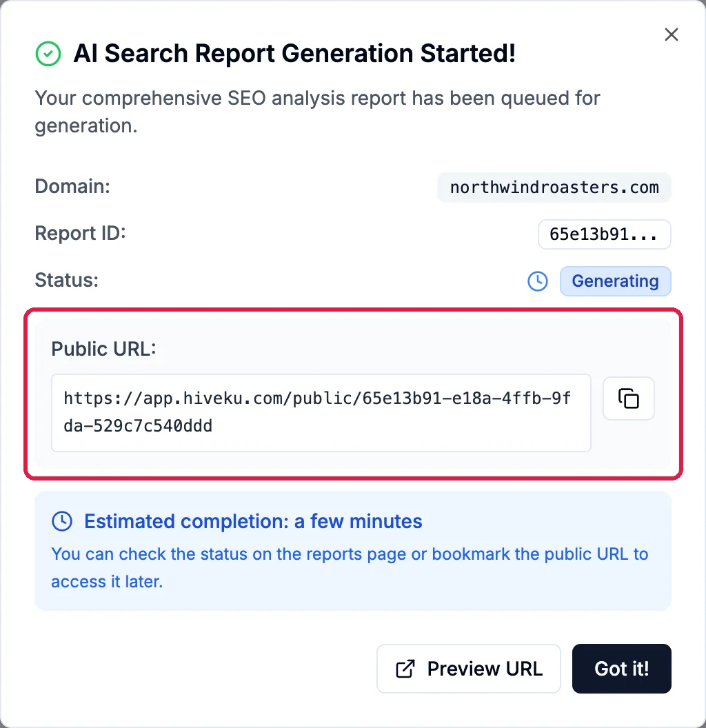Click the external link icon in Preview URL
This screenshot has height=728, width=706.
point(405,669)
